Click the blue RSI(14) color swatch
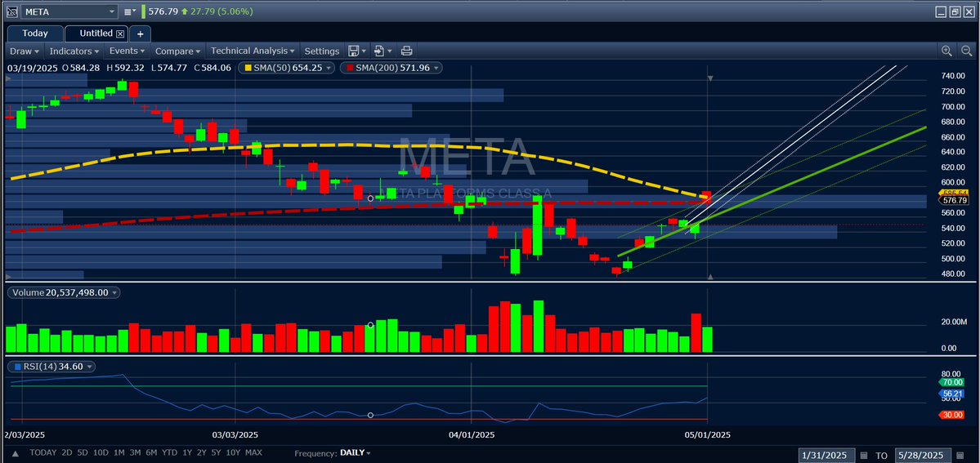 17,367
